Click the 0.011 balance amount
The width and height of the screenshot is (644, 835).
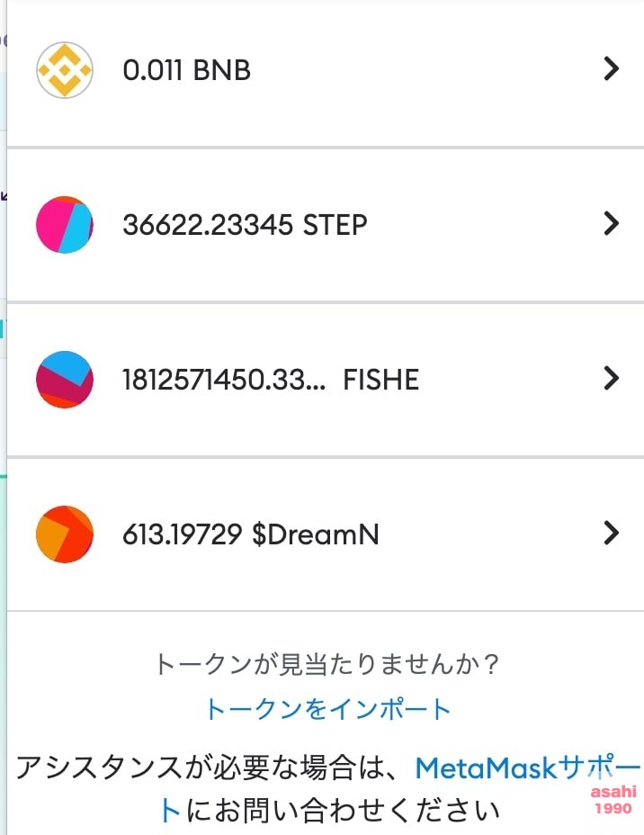(x=153, y=70)
